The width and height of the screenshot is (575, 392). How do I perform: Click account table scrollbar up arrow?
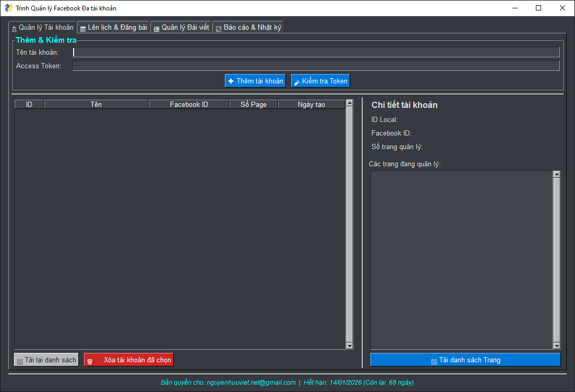tap(350, 103)
